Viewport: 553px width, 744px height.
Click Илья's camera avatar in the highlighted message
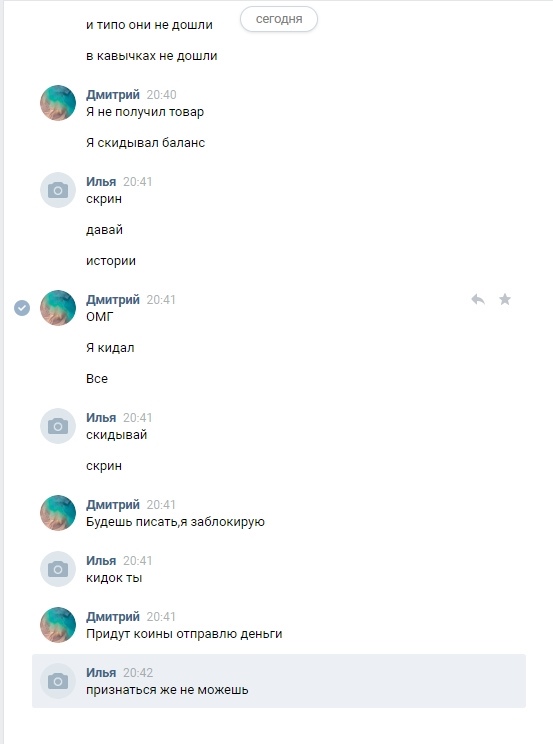click(x=58, y=681)
